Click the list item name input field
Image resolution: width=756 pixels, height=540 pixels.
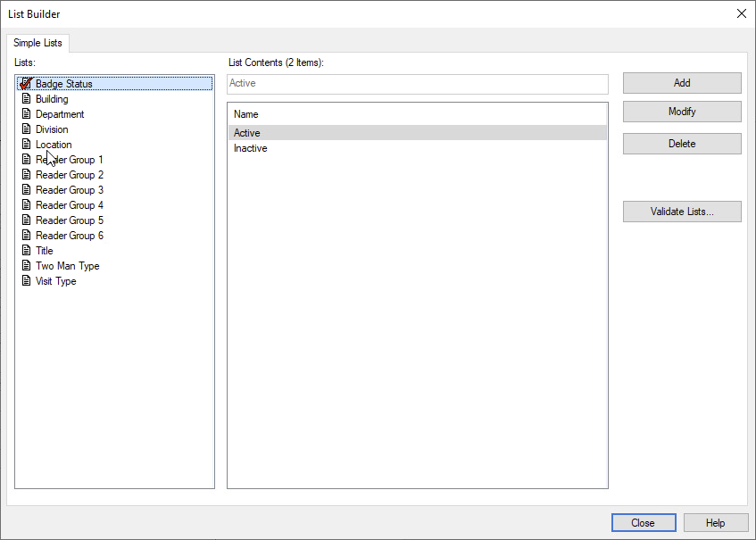418,84
